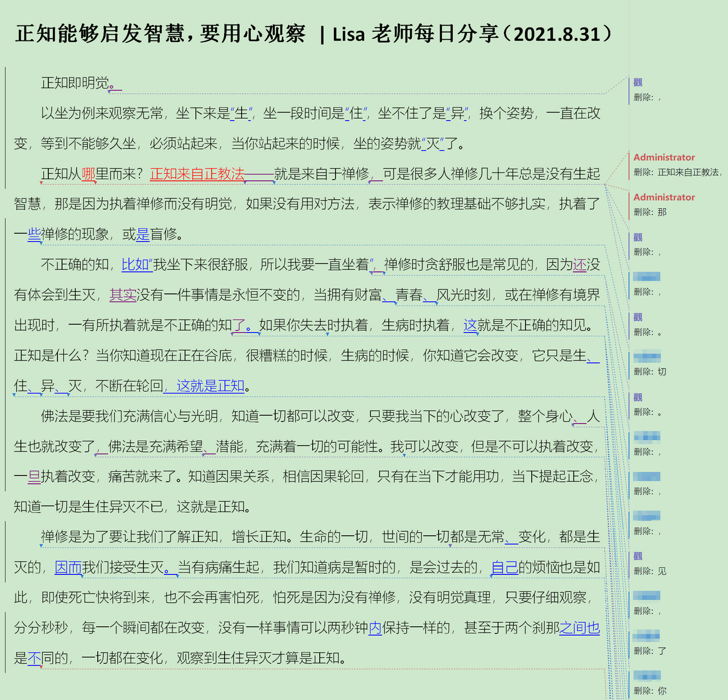Click the red underlined text 正知来自正教法
The image size is (728, 700).
pos(197,174)
